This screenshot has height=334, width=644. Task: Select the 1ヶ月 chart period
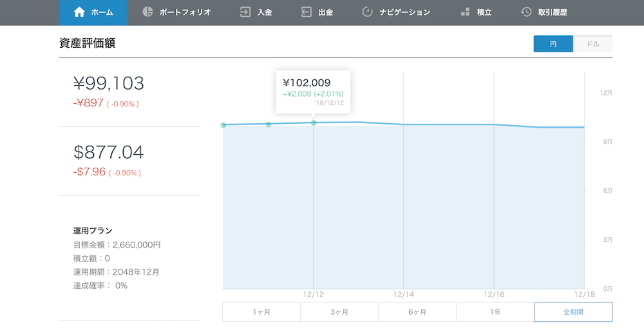pos(261,312)
